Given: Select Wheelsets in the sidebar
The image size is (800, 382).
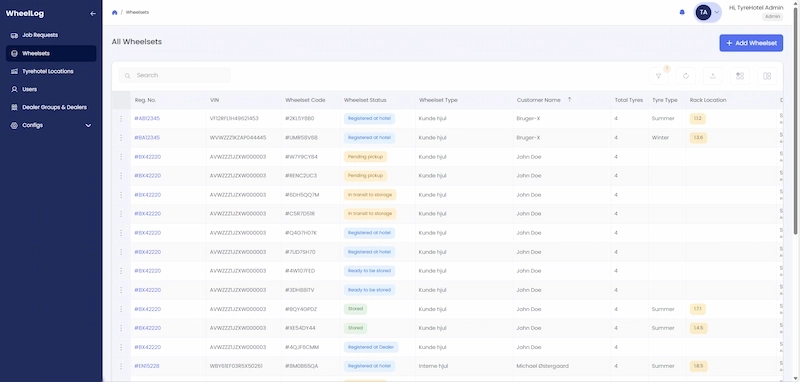Looking at the screenshot, I should [x=51, y=54].
